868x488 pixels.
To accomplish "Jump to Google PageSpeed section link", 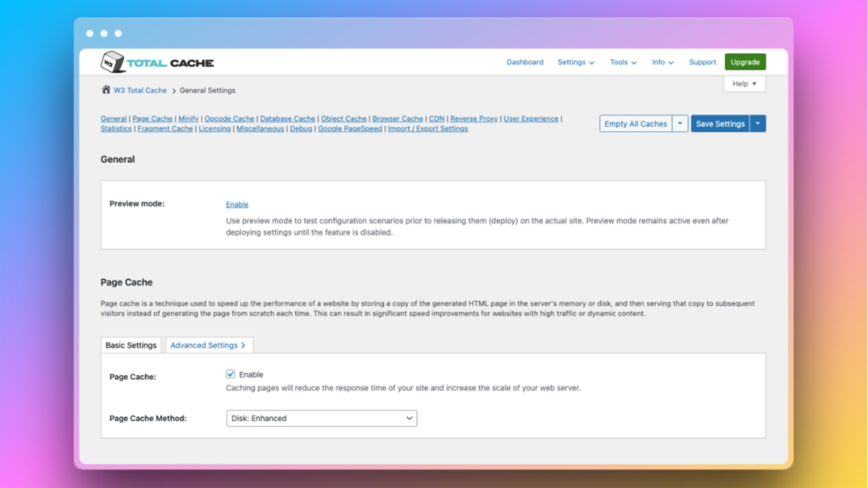I will click(x=350, y=129).
